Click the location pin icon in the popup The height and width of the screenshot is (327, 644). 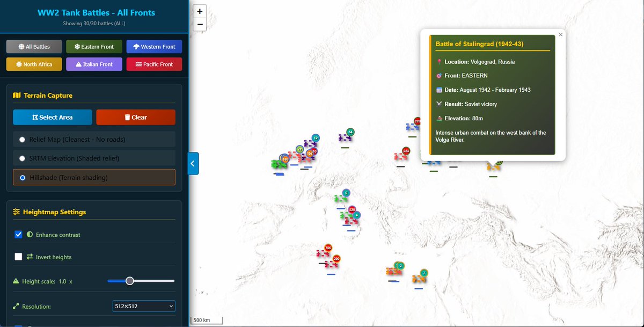(439, 62)
